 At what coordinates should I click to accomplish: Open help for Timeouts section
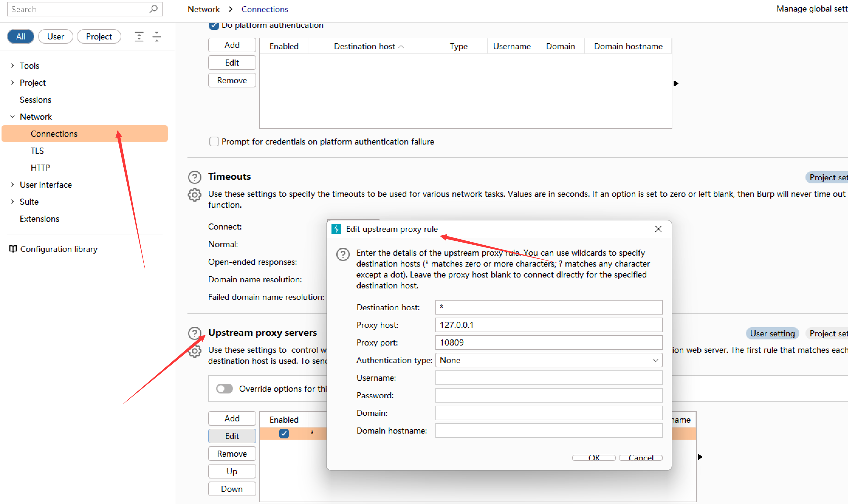click(194, 177)
